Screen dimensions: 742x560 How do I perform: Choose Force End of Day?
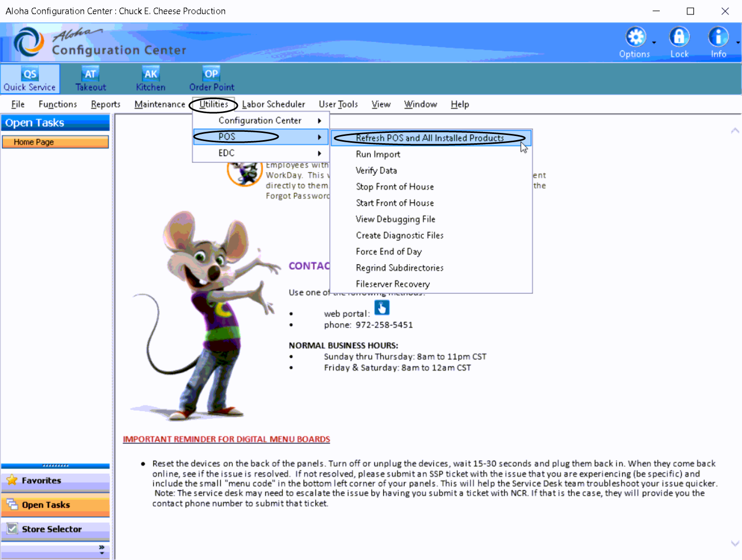(x=431, y=252)
